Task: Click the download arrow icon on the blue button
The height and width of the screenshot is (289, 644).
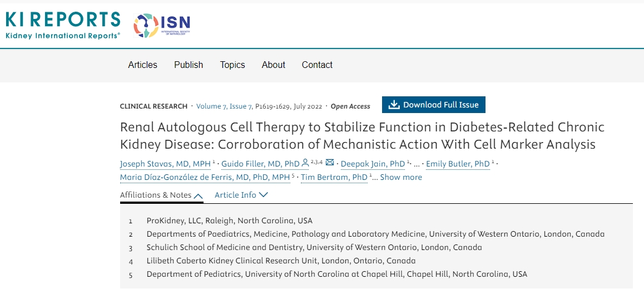Action: [x=394, y=105]
